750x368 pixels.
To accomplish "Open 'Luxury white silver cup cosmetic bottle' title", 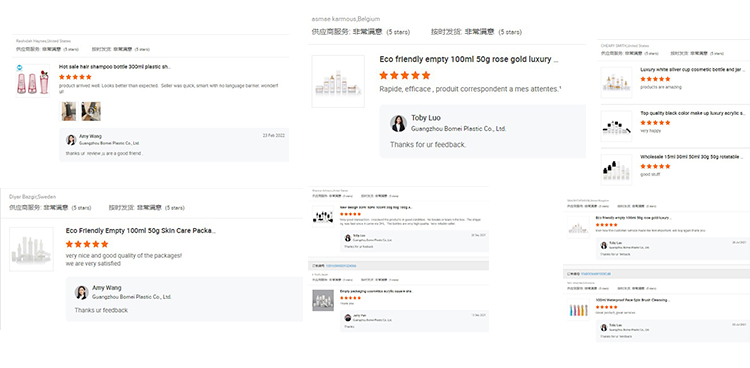I will [693, 70].
